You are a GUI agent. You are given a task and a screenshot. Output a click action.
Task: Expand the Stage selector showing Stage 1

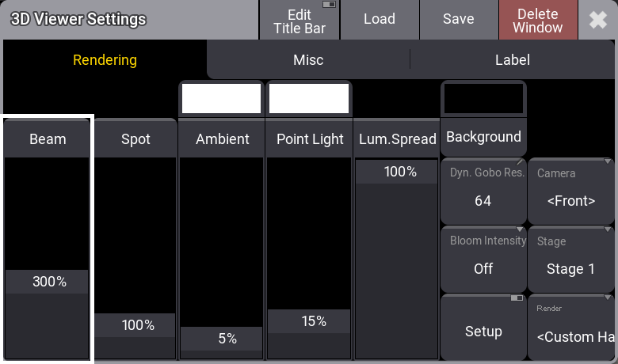[571, 259]
